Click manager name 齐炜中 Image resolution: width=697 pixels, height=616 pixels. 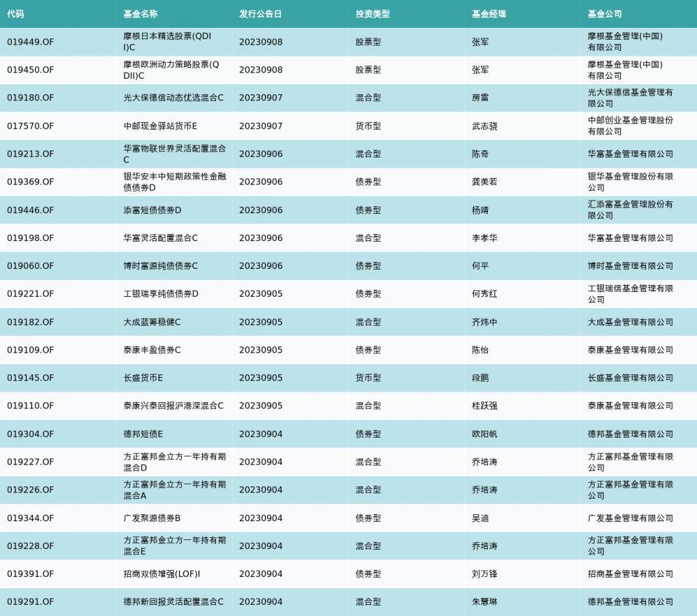pyautogui.click(x=484, y=322)
